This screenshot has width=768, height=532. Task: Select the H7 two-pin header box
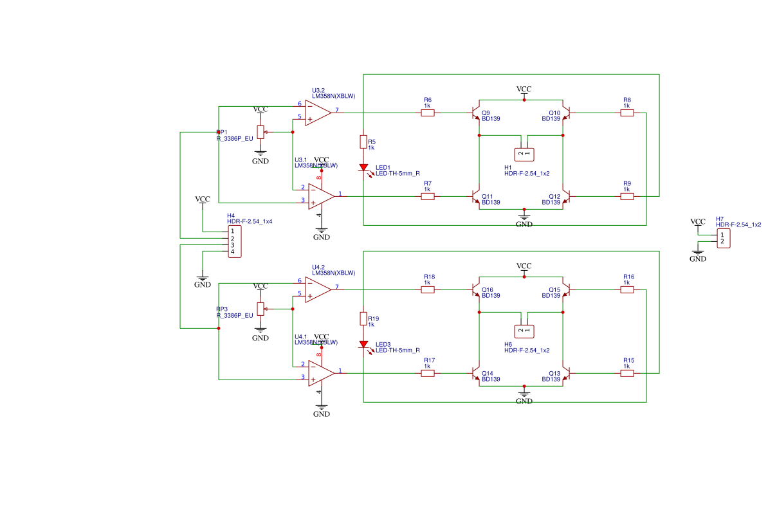pos(724,238)
